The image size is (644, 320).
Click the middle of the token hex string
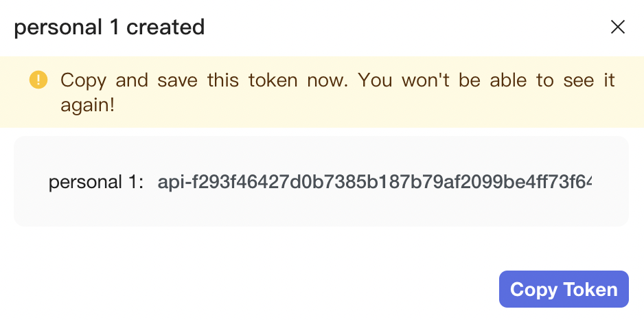[374, 182]
